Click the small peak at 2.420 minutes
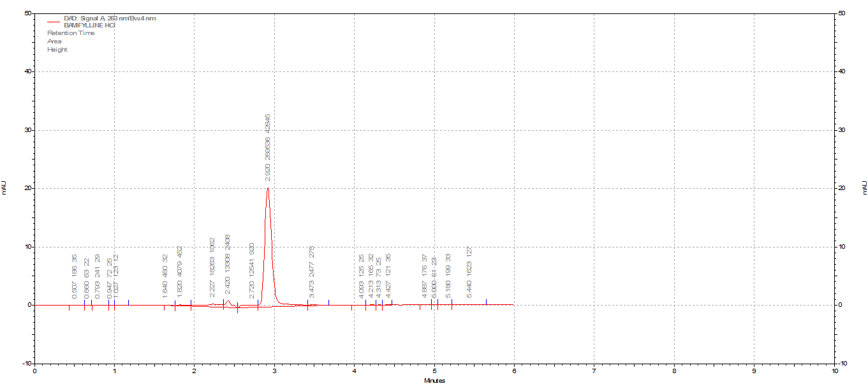868x384 pixels. (228, 301)
